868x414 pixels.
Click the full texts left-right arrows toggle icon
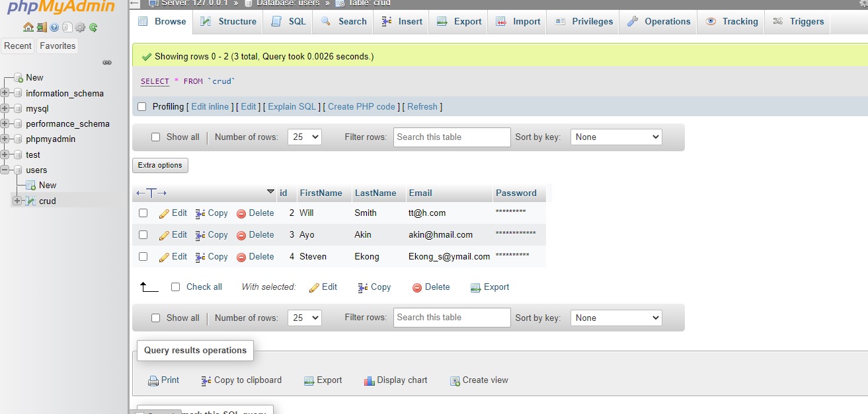[151, 193]
